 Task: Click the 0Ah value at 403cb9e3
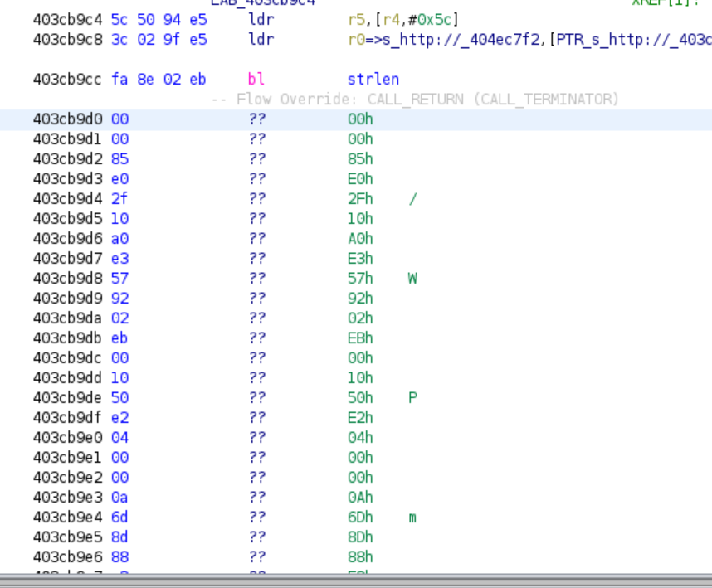(x=360, y=498)
